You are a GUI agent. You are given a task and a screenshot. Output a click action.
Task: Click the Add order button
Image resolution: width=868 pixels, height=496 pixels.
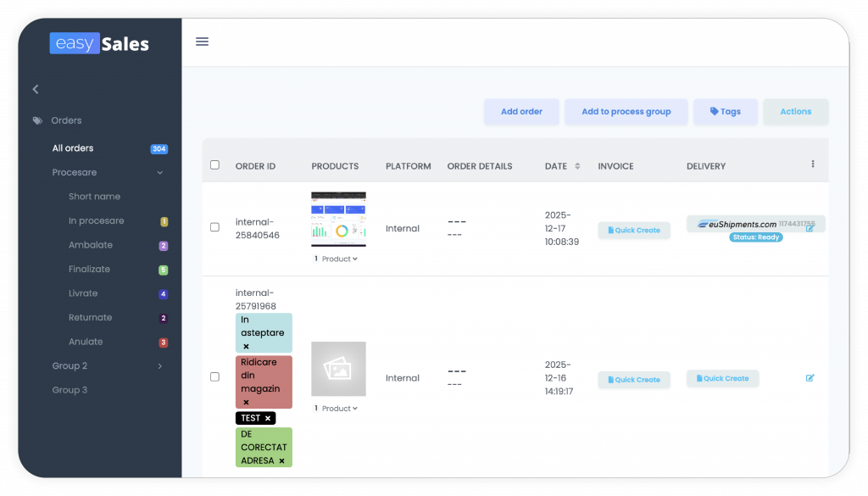[x=521, y=112]
